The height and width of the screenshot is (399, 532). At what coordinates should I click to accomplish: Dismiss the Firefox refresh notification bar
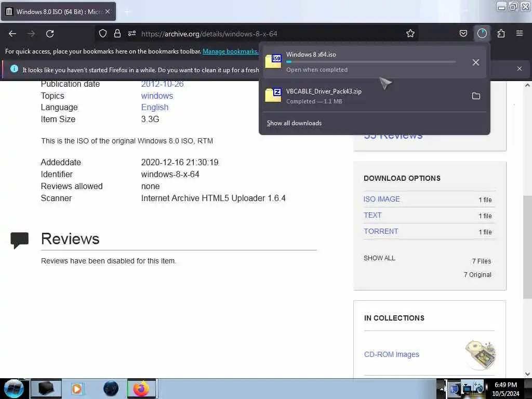520,69
